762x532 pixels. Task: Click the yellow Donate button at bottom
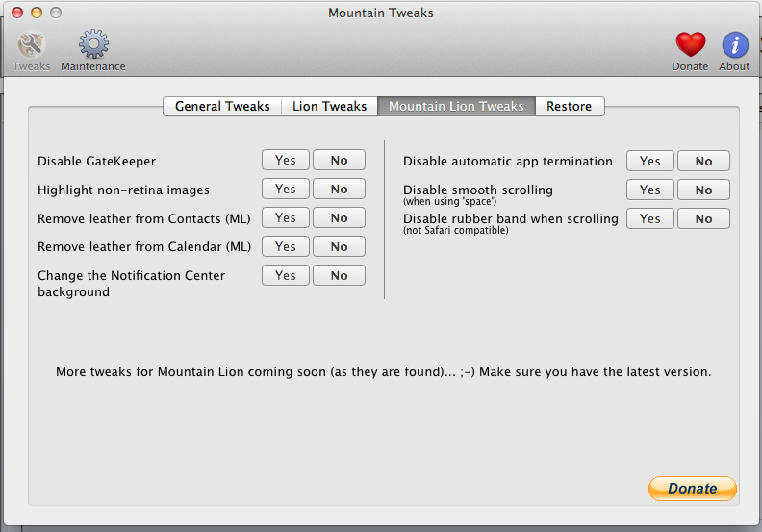click(693, 489)
